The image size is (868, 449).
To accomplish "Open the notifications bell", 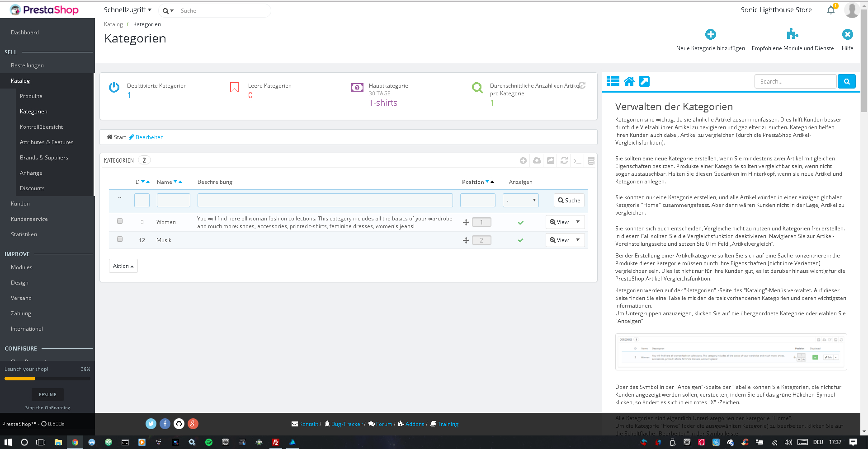I will pos(831,10).
